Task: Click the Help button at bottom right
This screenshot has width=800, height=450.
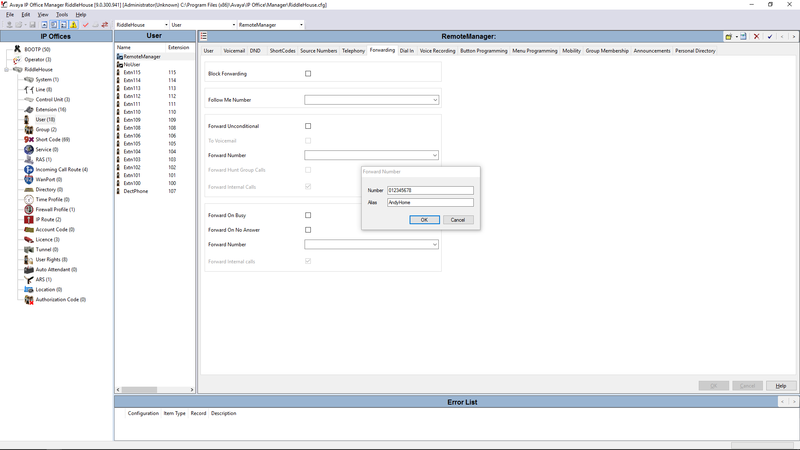Action: (781, 386)
